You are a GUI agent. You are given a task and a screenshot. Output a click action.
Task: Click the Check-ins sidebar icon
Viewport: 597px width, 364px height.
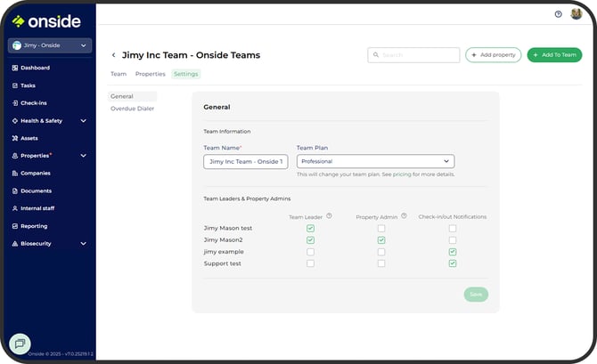(15, 103)
